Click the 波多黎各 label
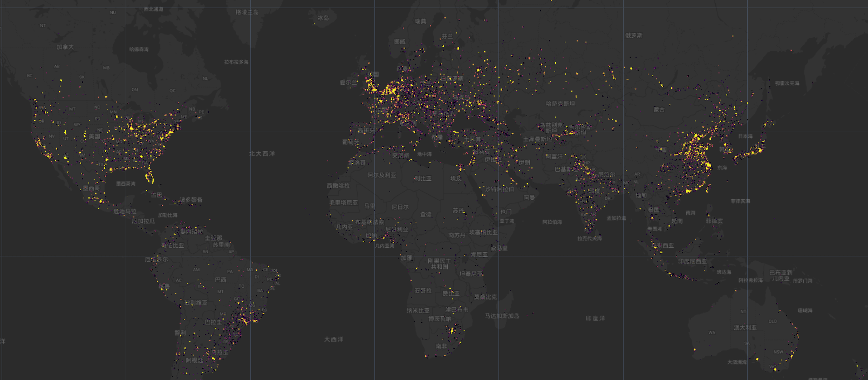This screenshot has height=380, width=868. click(x=191, y=200)
